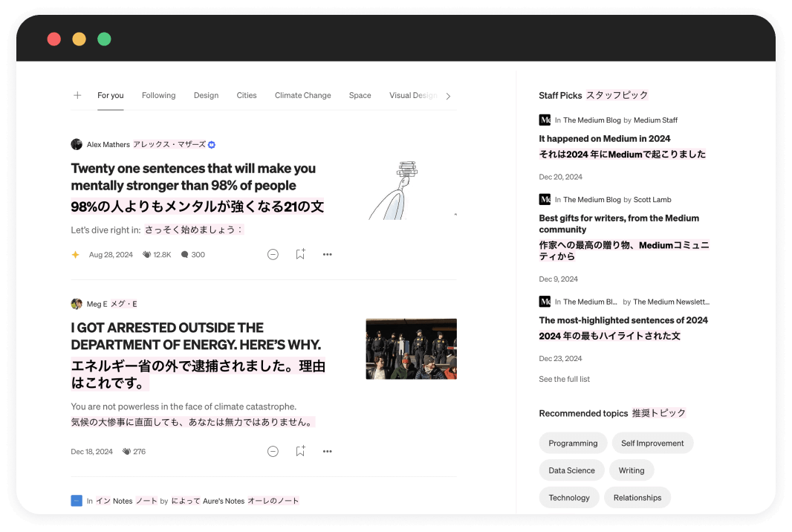Click the Dec 23, 2024 date text

pos(561,358)
